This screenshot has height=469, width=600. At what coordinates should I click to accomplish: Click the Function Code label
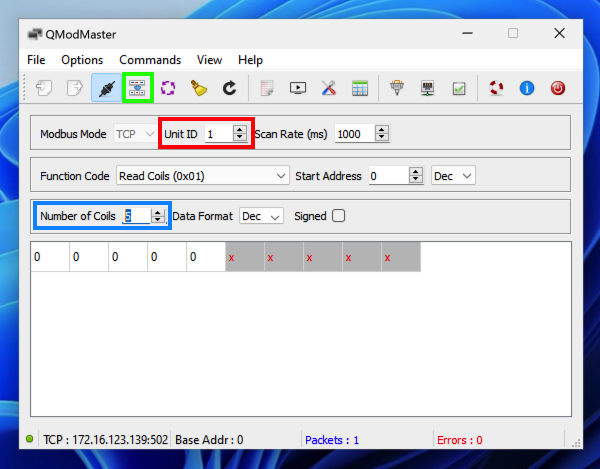[75, 176]
